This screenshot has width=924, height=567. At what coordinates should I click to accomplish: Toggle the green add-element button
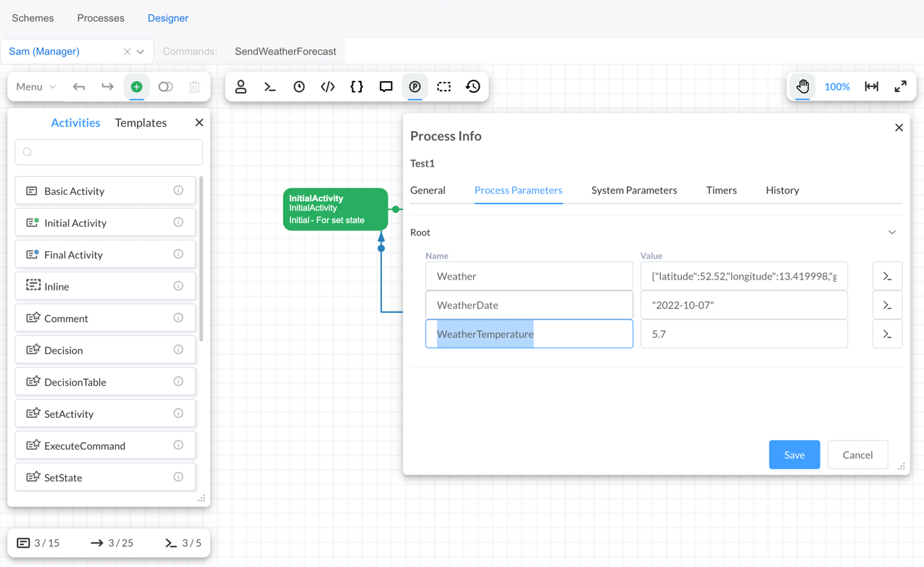(136, 87)
